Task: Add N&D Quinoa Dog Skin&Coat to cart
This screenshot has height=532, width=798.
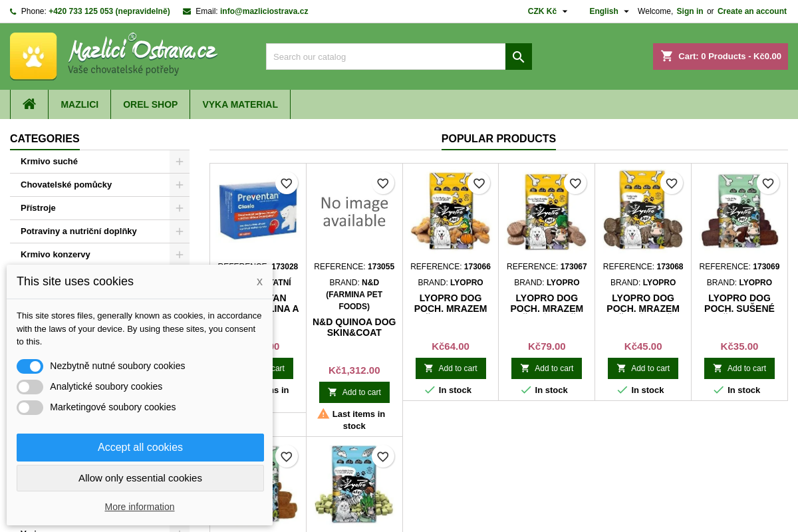Action: pos(354,392)
